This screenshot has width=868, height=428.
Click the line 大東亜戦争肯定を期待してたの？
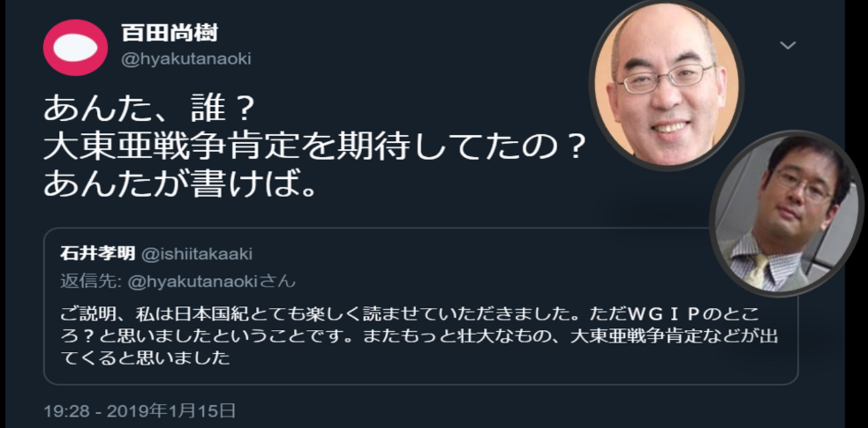[315, 148]
